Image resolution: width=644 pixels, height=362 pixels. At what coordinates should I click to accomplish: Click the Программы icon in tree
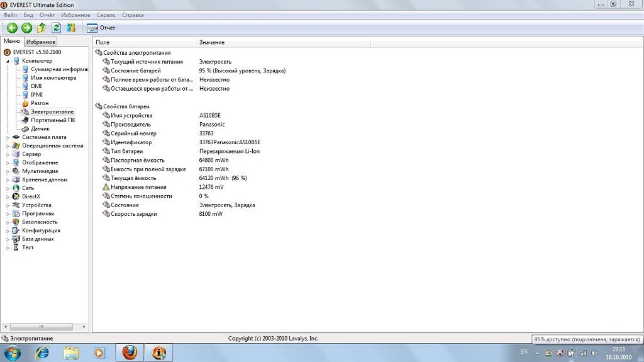(x=16, y=213)
